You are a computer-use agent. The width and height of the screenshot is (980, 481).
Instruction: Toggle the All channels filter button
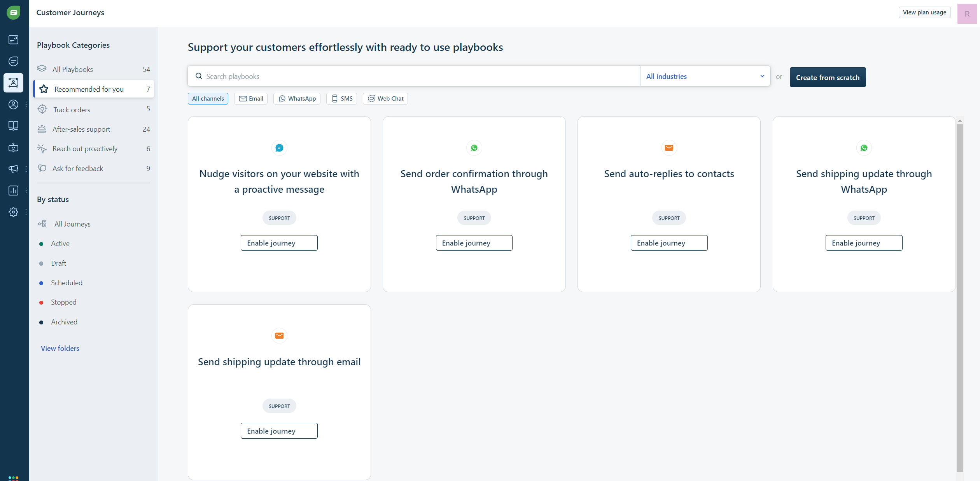pyautogui.click(x=208, y=98)
